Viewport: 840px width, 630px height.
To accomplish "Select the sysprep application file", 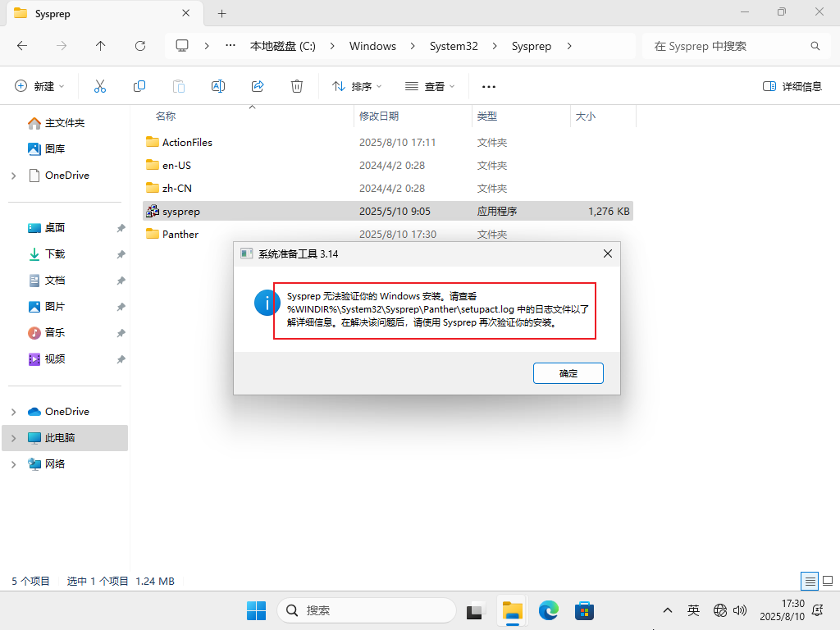I will coord(388,212).
